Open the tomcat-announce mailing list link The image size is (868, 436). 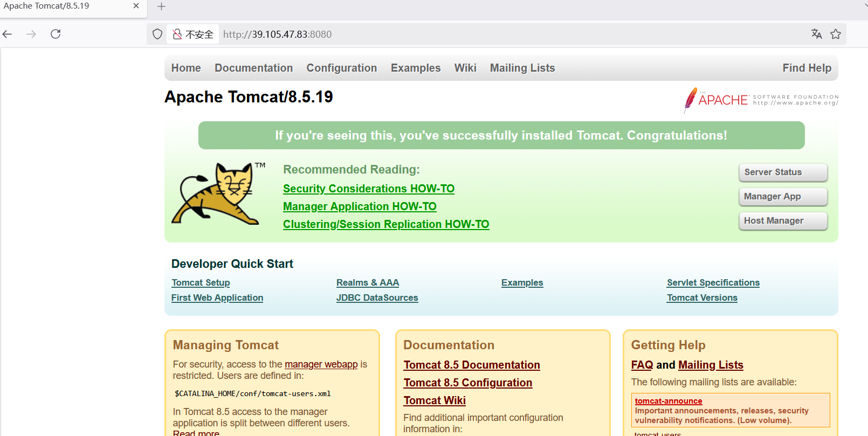tap(669, 401)
